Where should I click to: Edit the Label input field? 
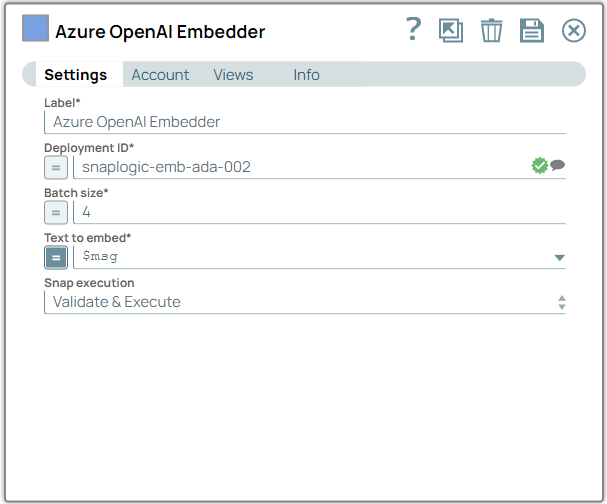[x=305, y=122]
